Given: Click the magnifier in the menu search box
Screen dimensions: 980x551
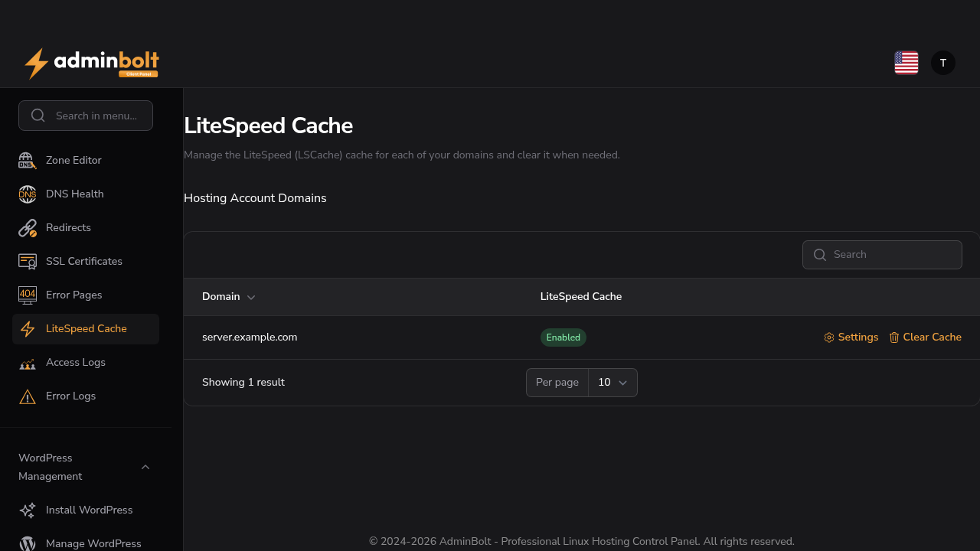Looking at the screenshot, I should click(x=38, y=116).
